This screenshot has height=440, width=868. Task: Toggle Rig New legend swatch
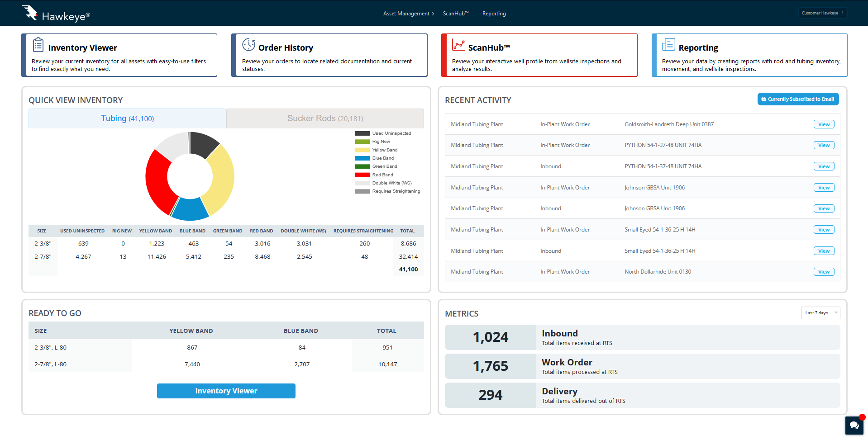pyautogui.click(x=362, y=142)
